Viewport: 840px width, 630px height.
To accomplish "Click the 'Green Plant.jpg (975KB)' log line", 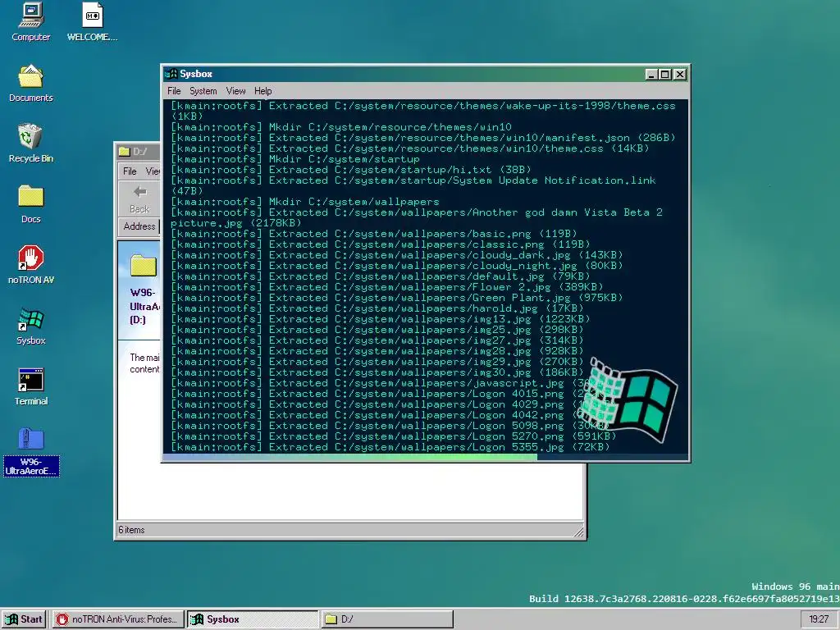I will click(397, 298).
